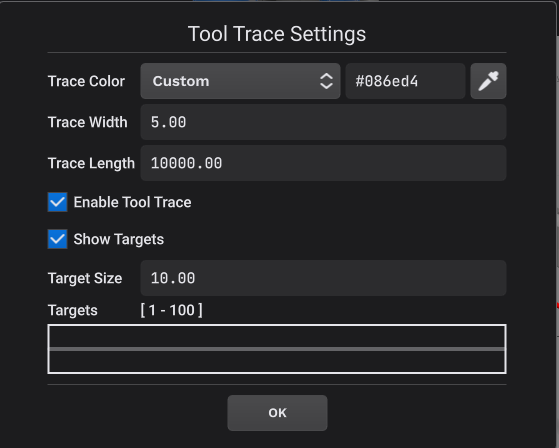559x448 pixels.
Task: Click the Show Targets label text
Action: click(119, 239)
